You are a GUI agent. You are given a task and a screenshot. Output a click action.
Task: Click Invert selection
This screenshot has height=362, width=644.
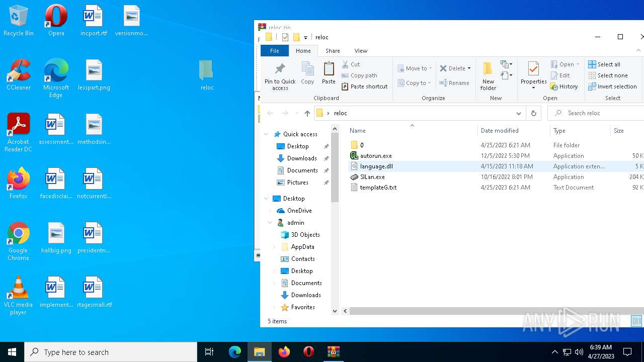[612, 86]
